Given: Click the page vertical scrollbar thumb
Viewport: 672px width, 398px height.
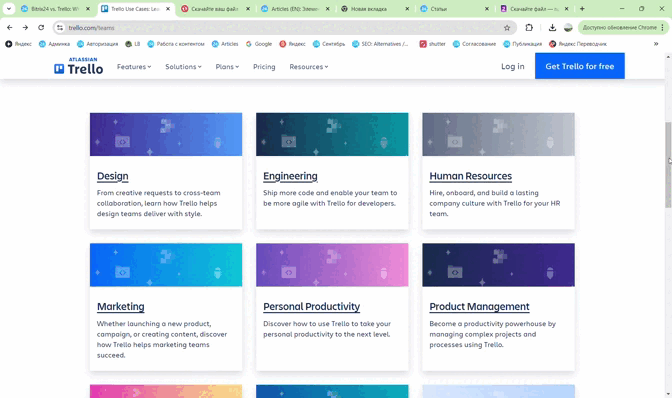Looking at the screenshot, I should tap(668, 165).
